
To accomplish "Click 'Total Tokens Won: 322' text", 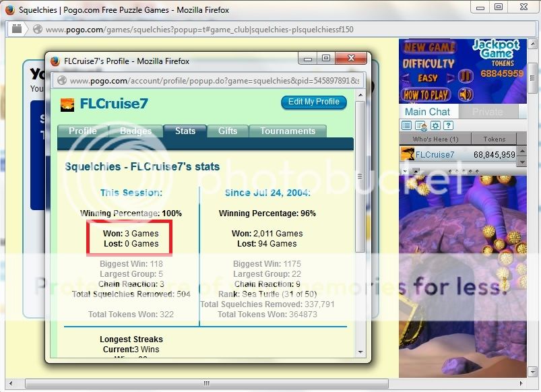I will click(131, 315).
